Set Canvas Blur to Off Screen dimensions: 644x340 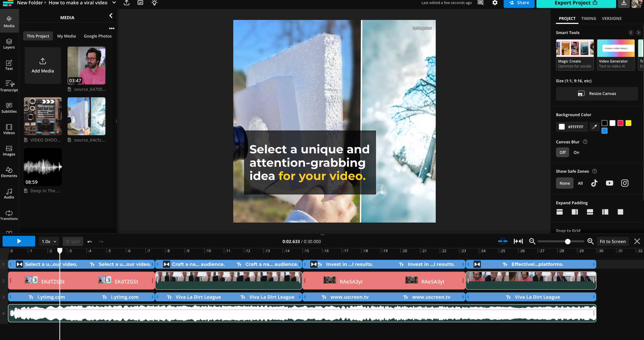click(x=562, y=152)
